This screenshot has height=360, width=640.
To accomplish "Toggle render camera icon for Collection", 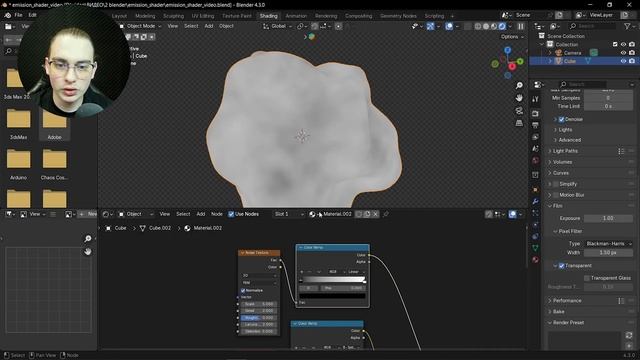I will pyautogui.click(x=632, y=44).
